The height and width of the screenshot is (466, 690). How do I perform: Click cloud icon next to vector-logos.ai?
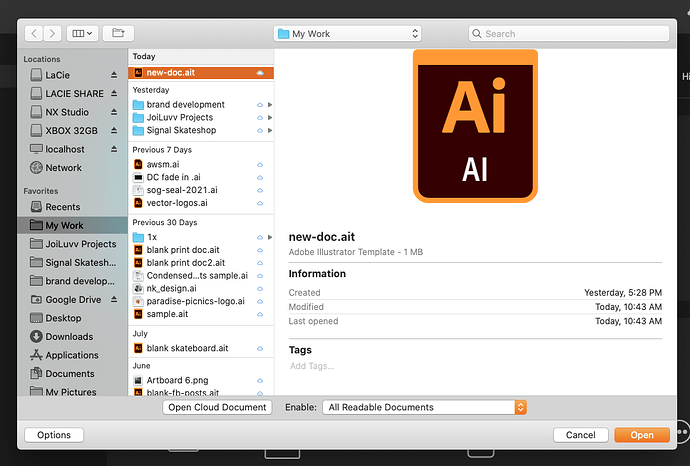pyautogui.click(x=260, y=203)
